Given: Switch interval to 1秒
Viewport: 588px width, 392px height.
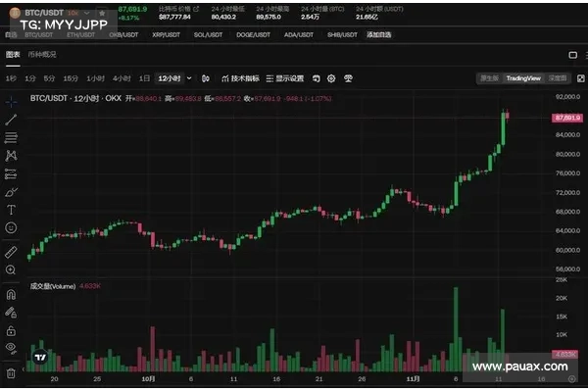Looking at the screenshot, I should [x=11, y=78].
